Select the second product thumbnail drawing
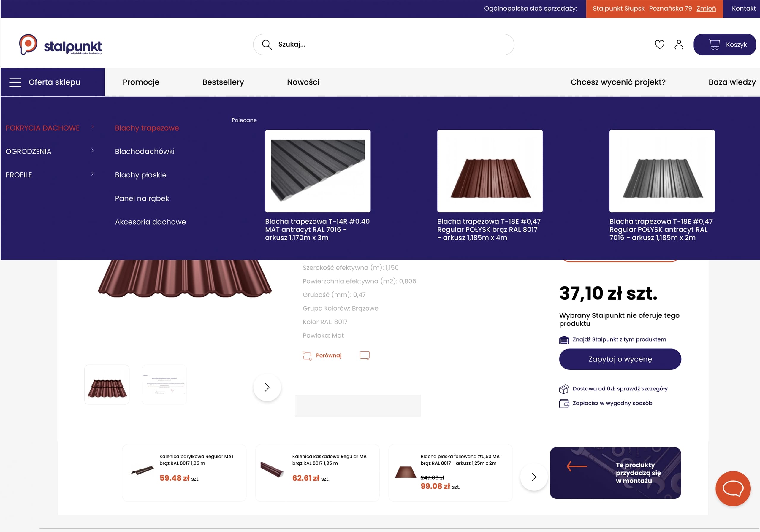 [x=164, y=385]
